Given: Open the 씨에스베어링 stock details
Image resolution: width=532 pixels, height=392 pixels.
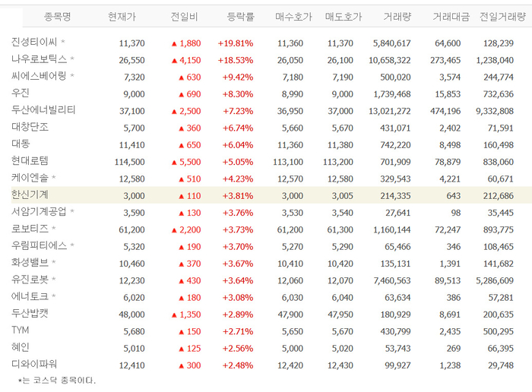Looking at the screenshot, I should 39,76.
